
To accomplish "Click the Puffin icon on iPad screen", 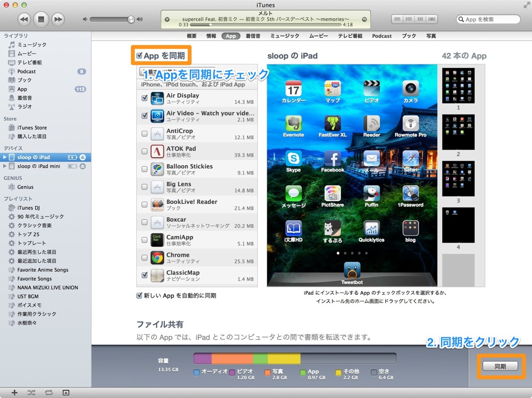I will point(371,193).
